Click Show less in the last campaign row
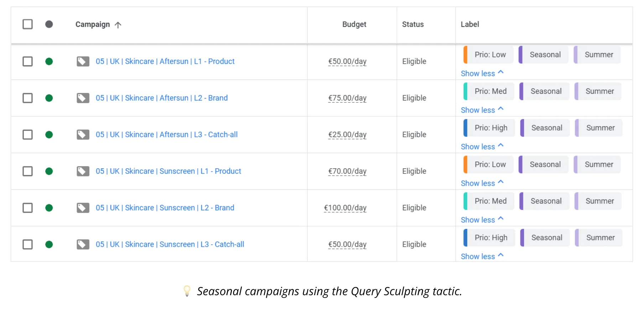Image resolution: width=644 pixels, height=318 pixels. click(x=482, y=256)
